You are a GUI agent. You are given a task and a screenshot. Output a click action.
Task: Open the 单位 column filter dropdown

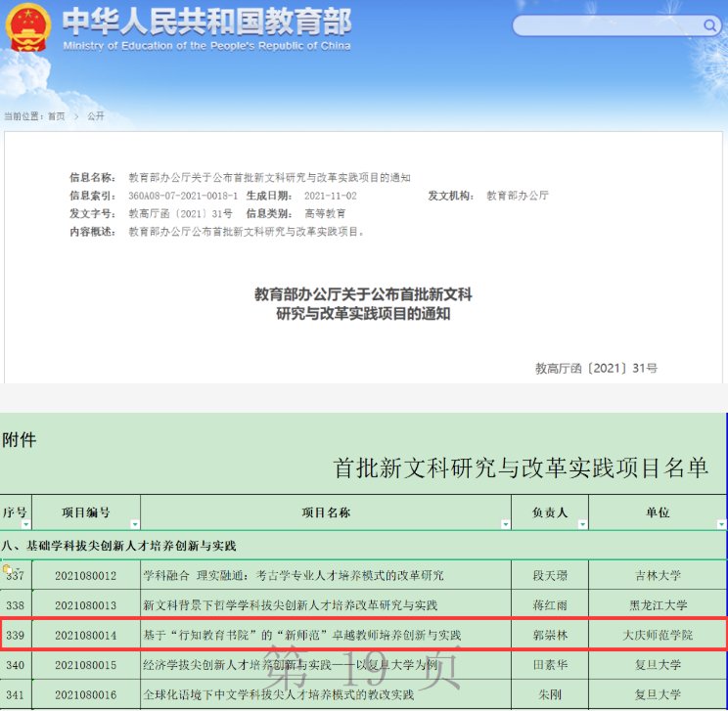pyautogui.click(x=721, y=524)
